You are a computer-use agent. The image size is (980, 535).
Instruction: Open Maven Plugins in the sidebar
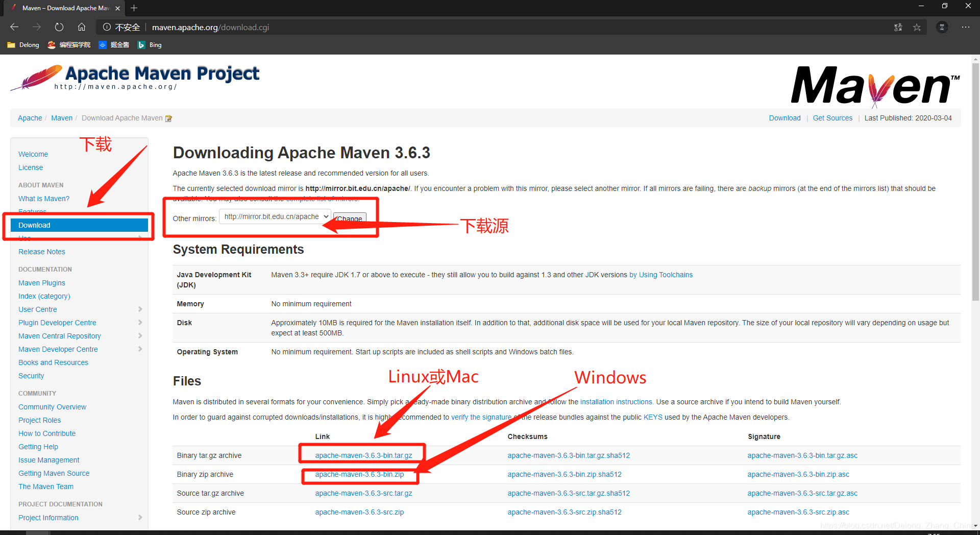coord(42,283)
